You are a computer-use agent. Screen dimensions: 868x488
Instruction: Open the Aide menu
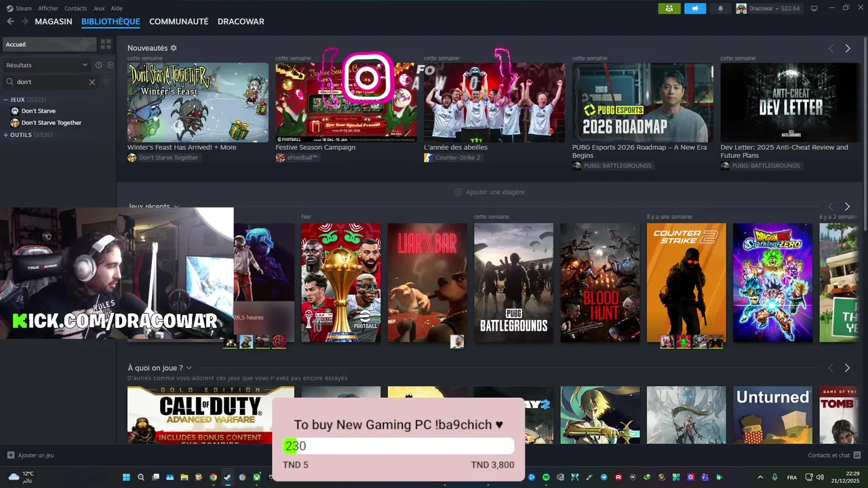117,8
